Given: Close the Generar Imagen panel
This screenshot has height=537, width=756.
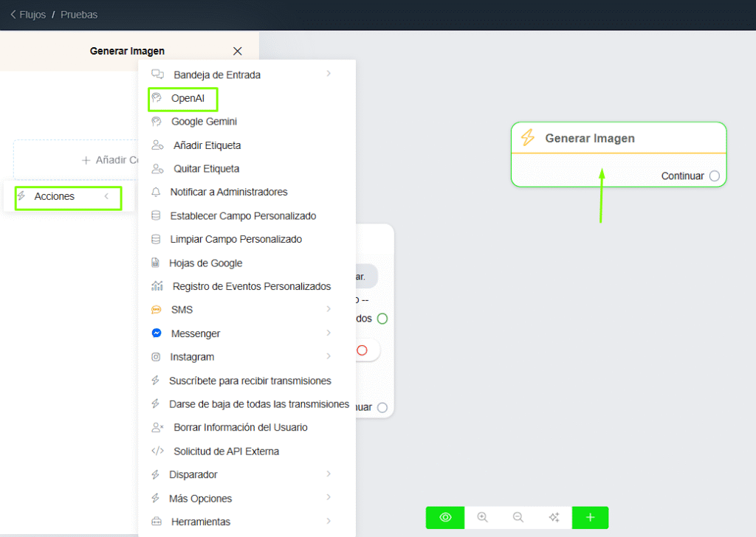Looking at the screenshot, I should click(x=237, y=51).
